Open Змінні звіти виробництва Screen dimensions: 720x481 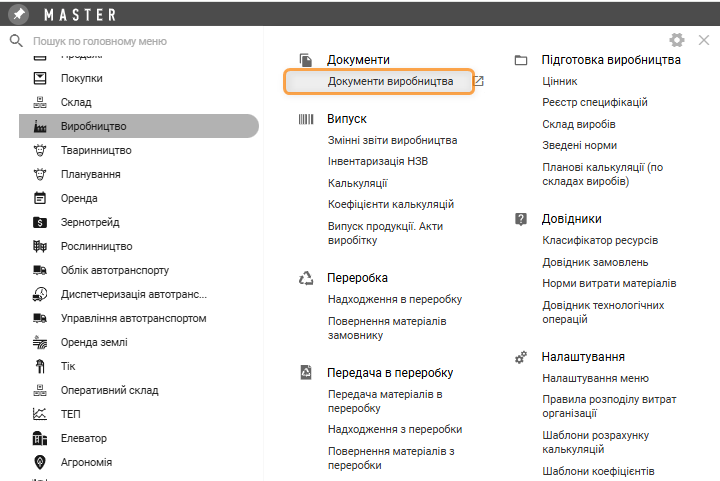click(392, 140)
